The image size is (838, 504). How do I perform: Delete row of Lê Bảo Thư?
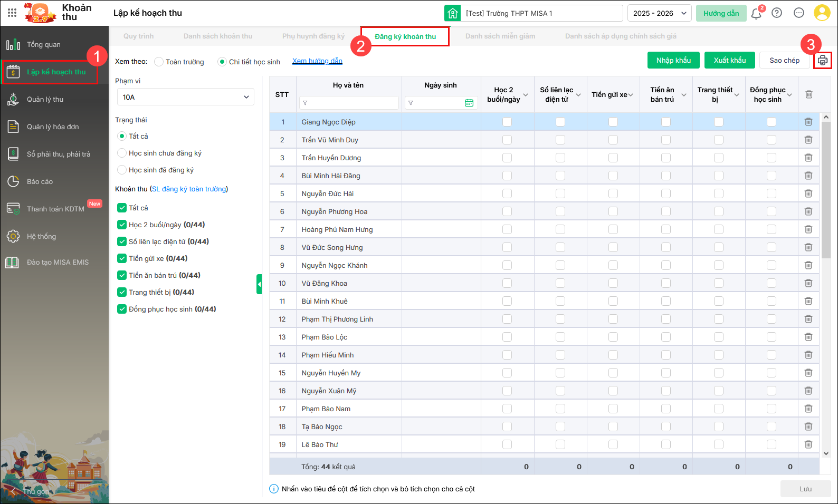tap(808, 444)
